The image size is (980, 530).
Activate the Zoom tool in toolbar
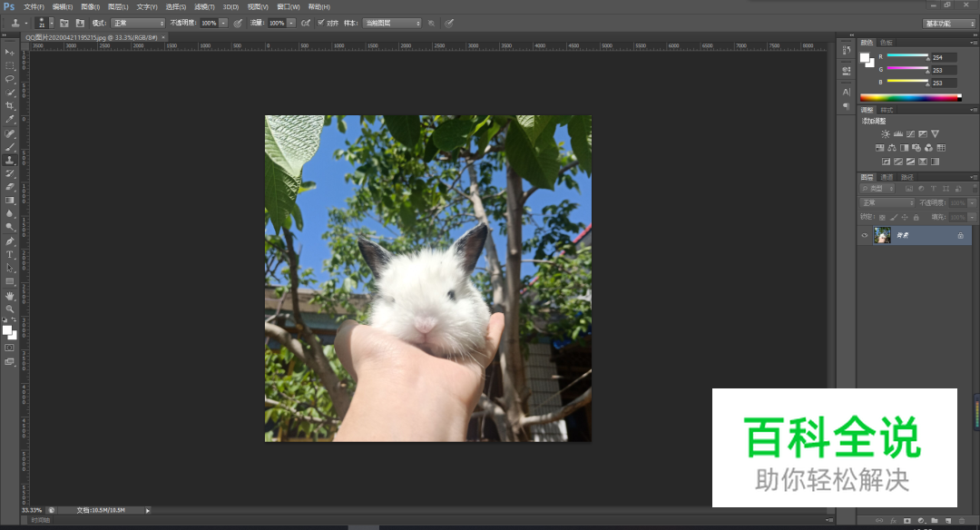click(x=10, y=309)
